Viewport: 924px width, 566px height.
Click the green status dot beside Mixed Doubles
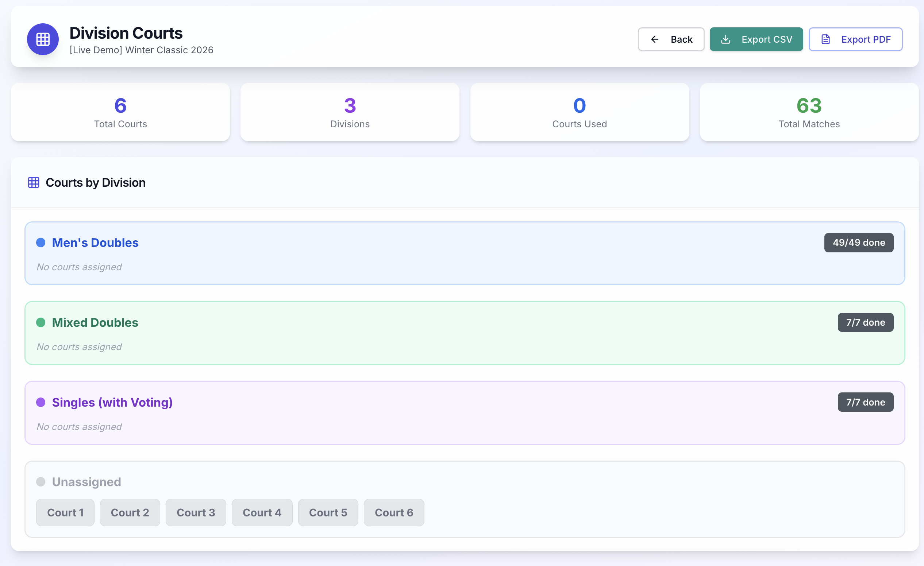pyautogui.click(x=41, y=322)
